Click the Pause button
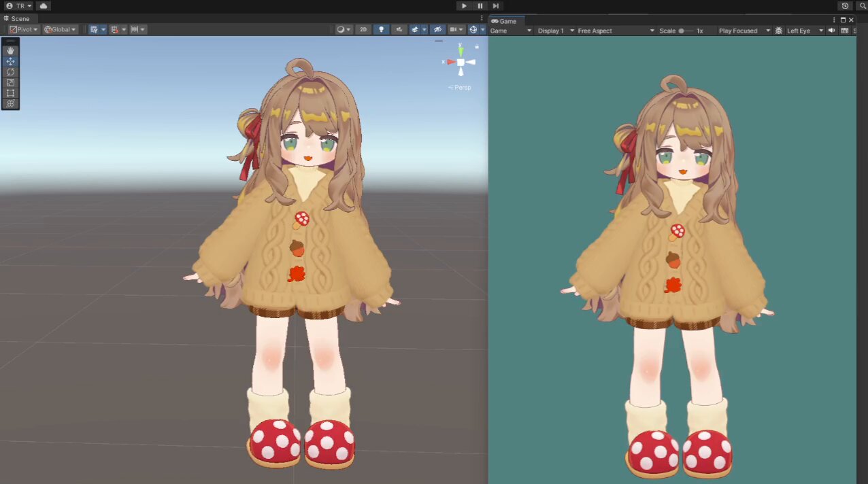Image resolution: width=868 pixels, height=484 pixels. (480, 5)
